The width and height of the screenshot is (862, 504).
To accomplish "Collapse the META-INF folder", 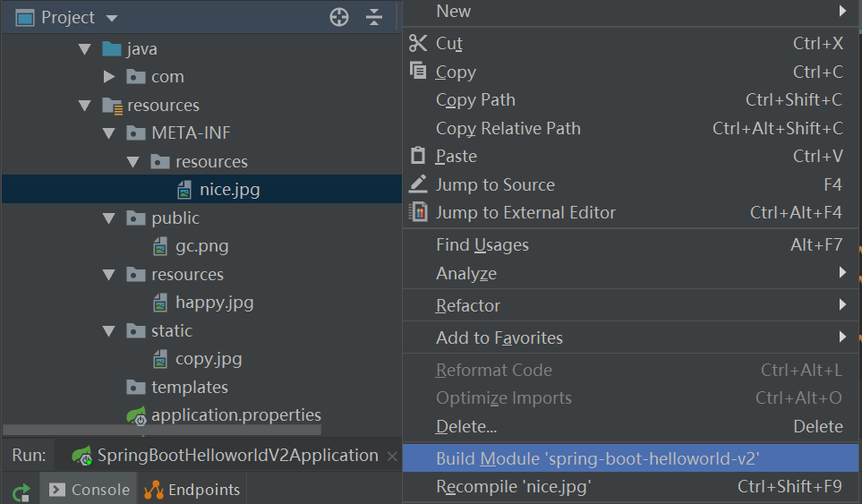I will pos(109,133).
